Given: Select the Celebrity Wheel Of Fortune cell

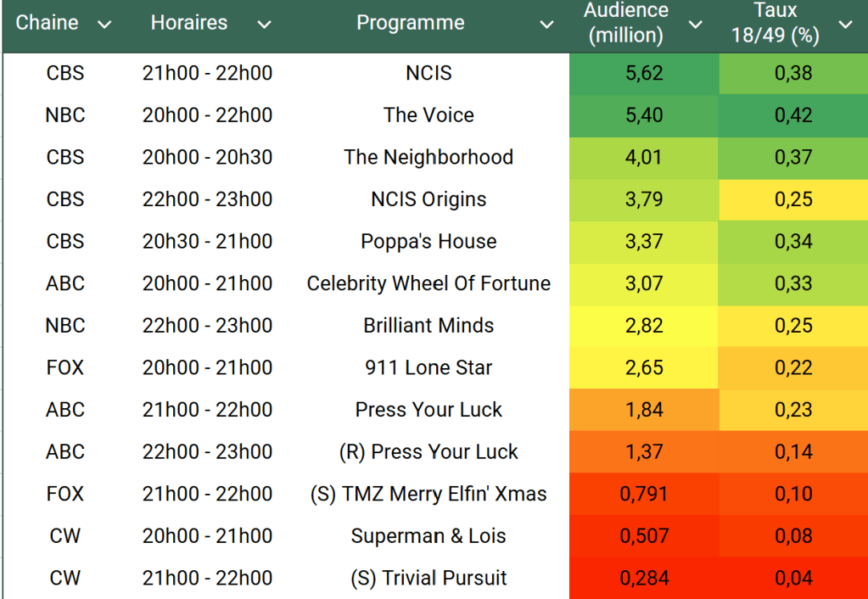Looking at the screenshot, I should (x=428, y=283).
